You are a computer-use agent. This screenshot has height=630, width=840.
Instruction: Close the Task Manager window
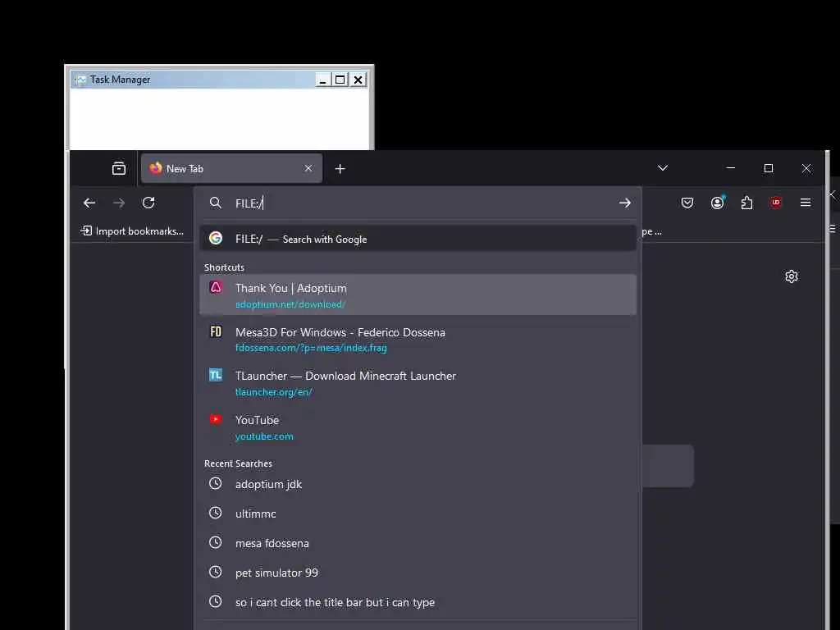pyautogui.click(x=358, y=80)
